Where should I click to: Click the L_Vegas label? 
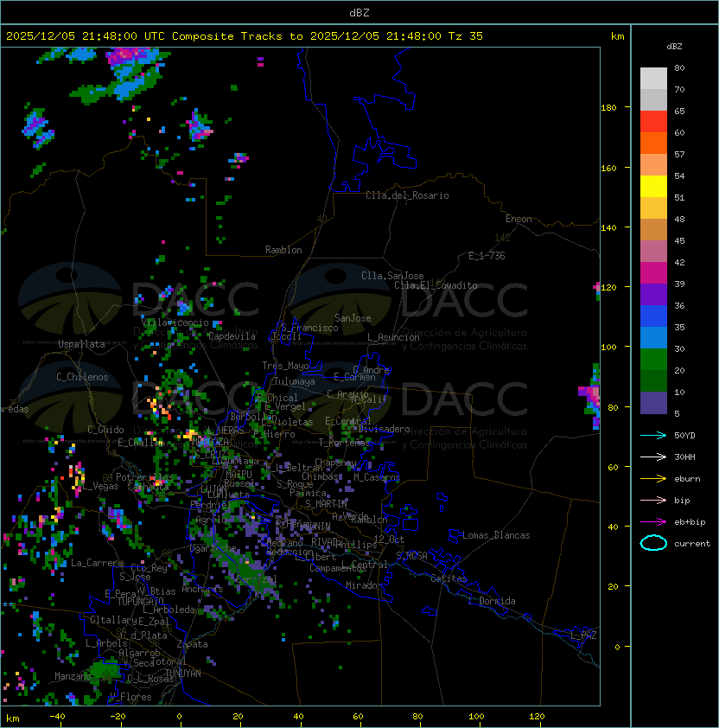(100, 486)
